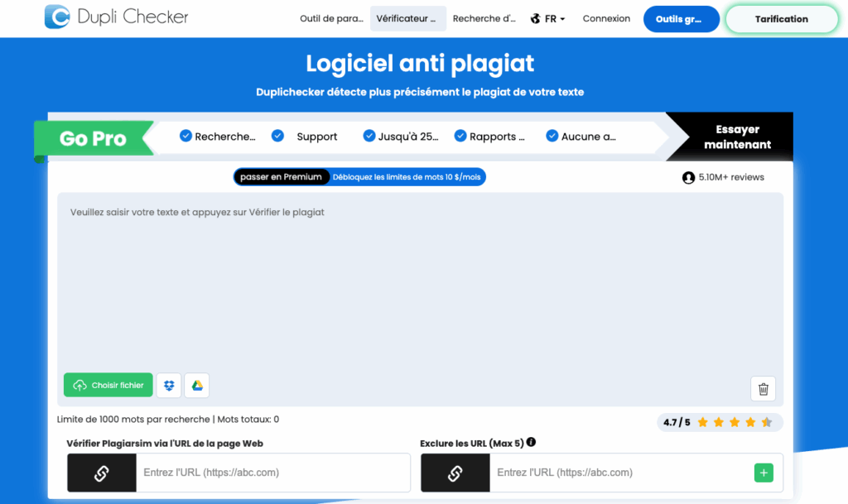Click the checkmark beside Aucune a… feature
This screenshot has height=504, width=848.
(x=552, y=136)
